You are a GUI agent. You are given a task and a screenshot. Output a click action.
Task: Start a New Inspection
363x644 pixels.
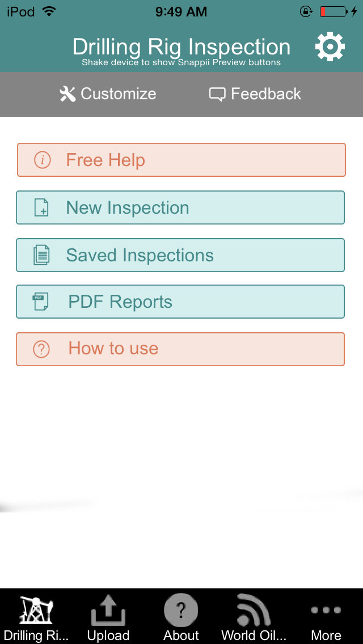point(180,207)
